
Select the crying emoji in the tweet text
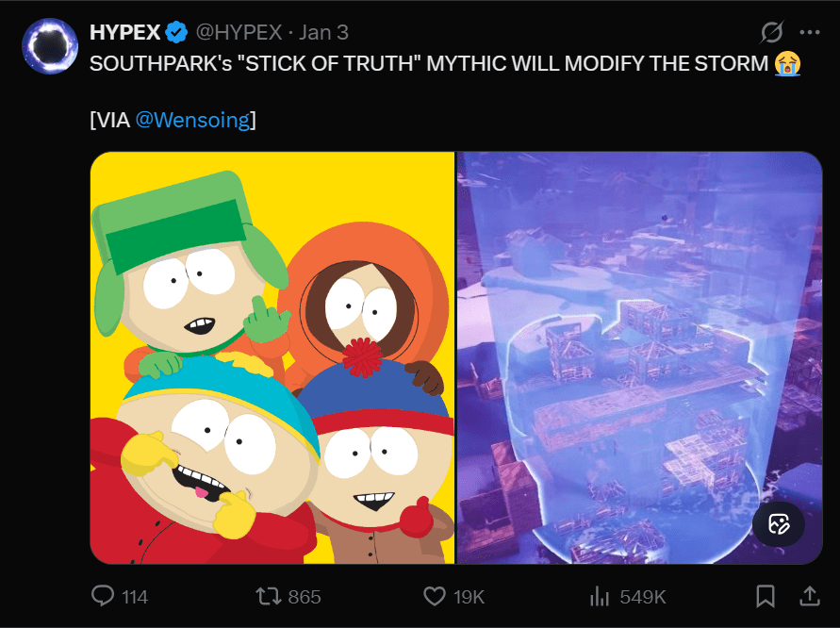(787, 64)
